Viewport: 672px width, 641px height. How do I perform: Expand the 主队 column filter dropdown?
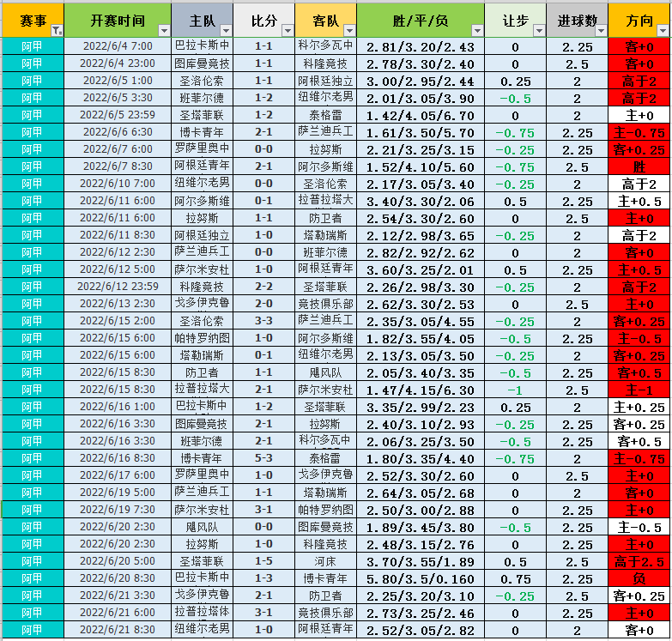tap(224, 31)
